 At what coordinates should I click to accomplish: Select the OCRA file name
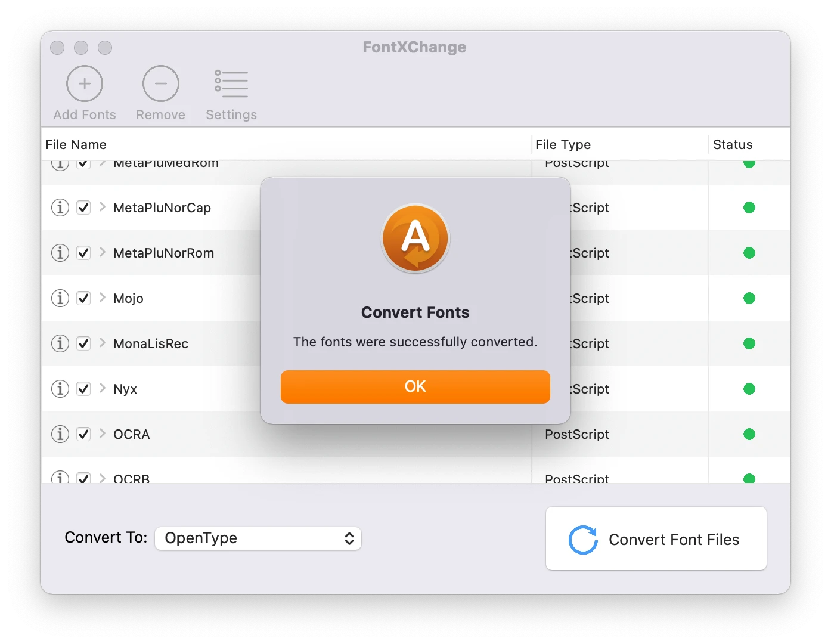click(x=132, y=434)
